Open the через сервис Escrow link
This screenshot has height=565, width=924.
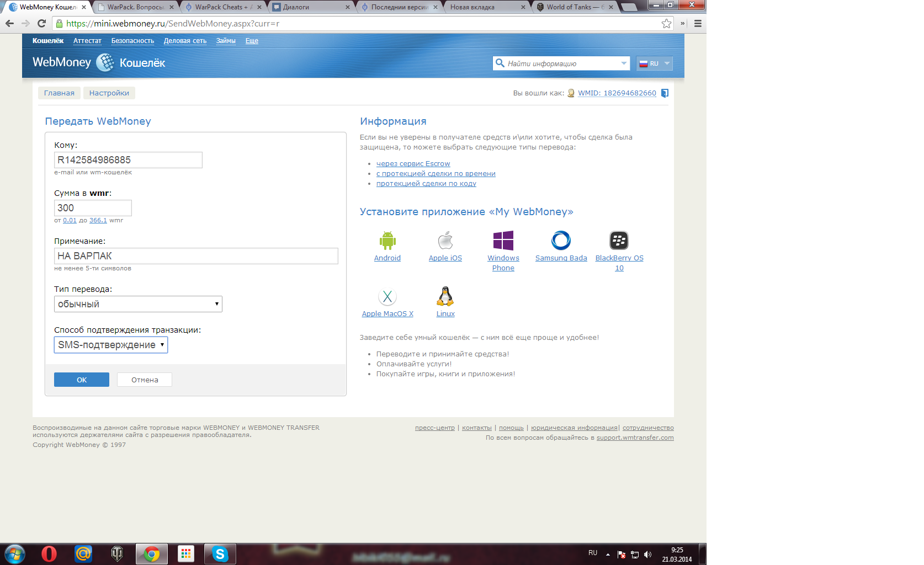[x=413, y=164]
